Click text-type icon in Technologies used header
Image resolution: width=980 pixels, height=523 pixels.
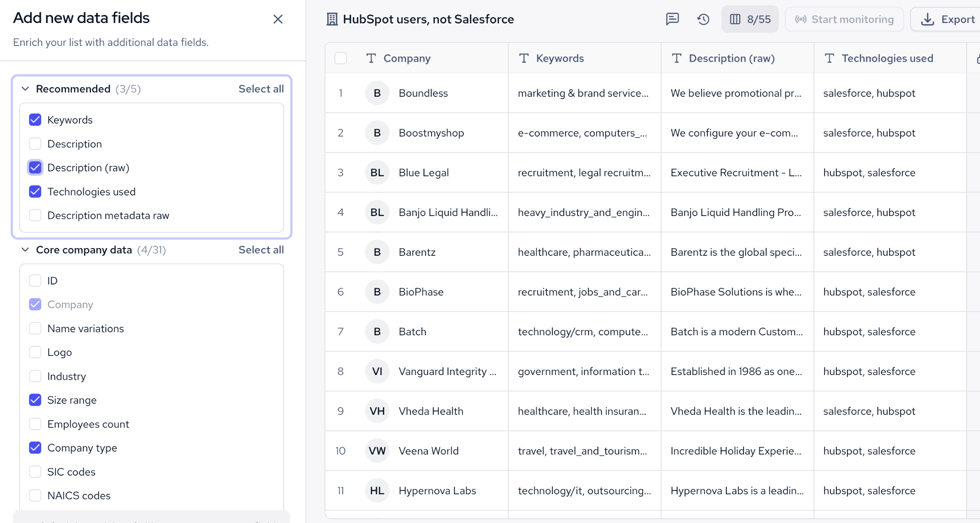tap(829, 58)
